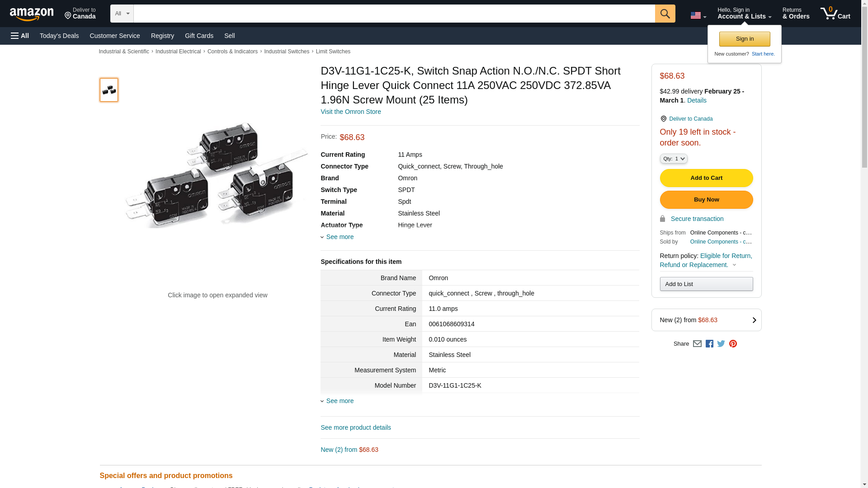Share via email envelope icon
Viewport: 868px width, 488px height.
click(697, 344)
